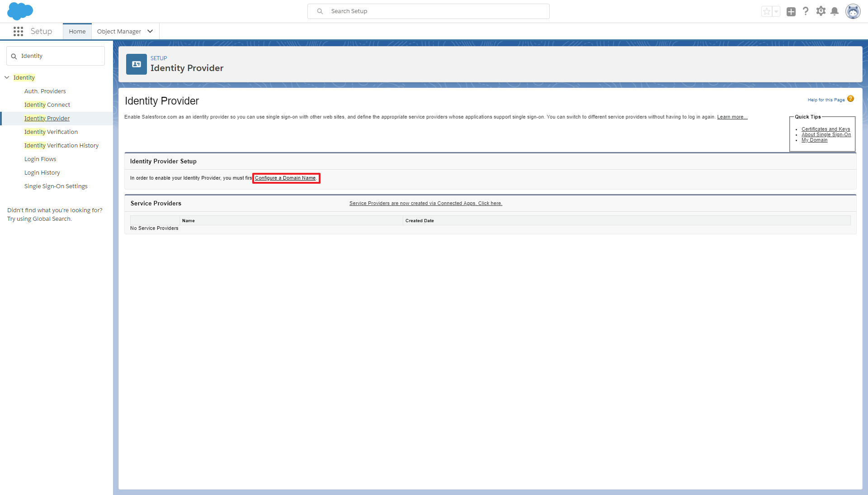Focus the Search Setup input field
868x495 pixels.
click(428, 11)
